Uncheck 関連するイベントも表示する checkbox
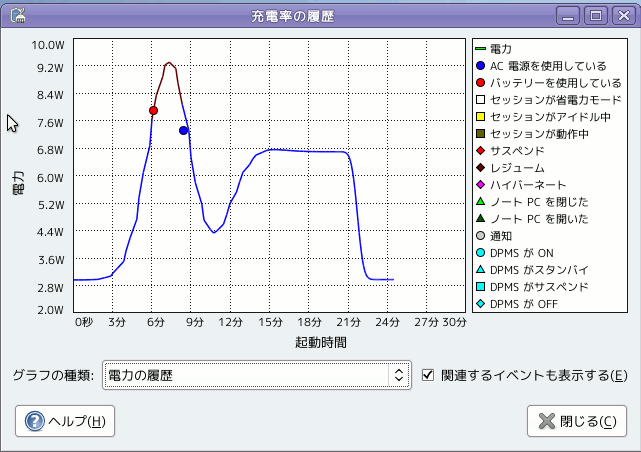 428,375
